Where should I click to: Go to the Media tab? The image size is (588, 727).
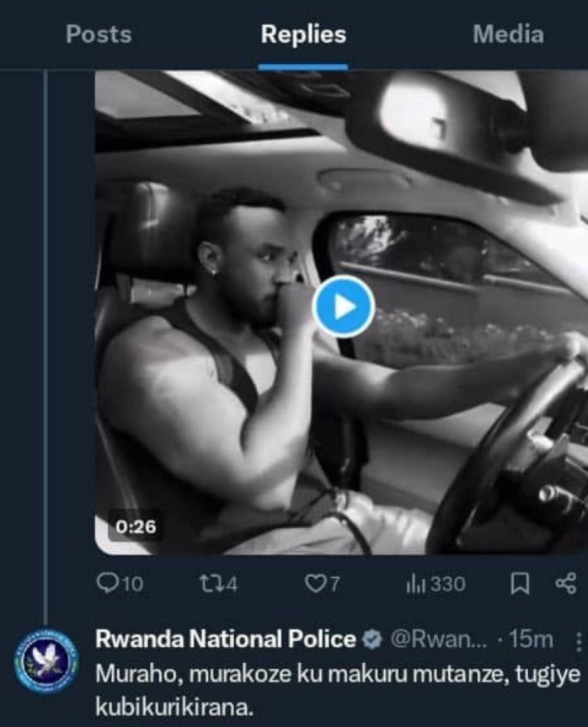(x=508, y=35)
